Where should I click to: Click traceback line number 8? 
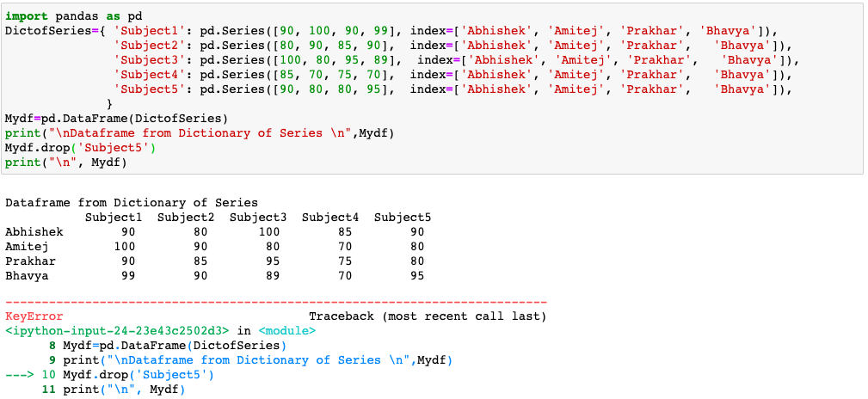point(52,346)
